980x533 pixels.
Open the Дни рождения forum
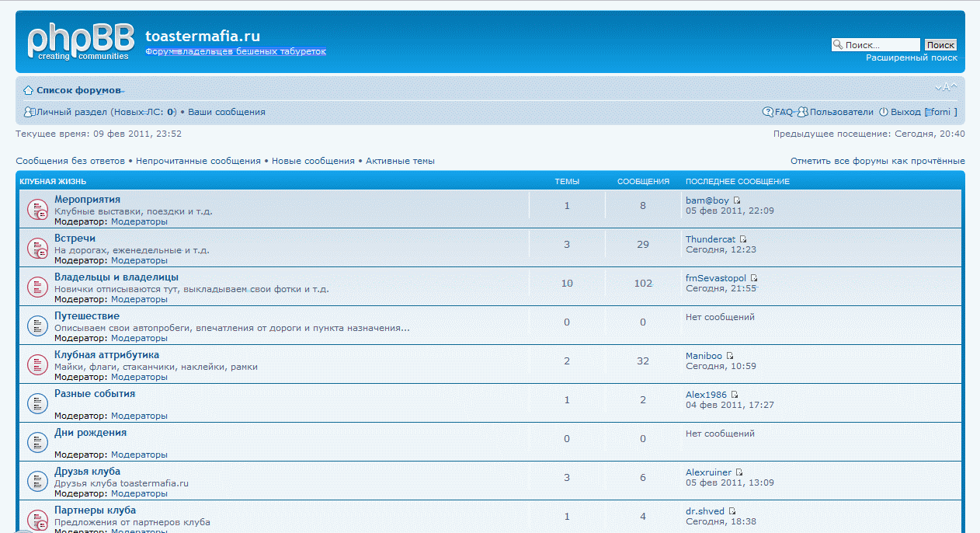click(90, 433)
